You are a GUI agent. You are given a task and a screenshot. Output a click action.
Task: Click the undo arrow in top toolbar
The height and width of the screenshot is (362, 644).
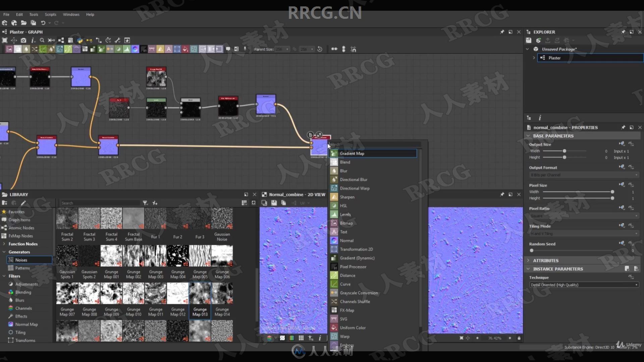pyautogui.click(x=43, y=23)
